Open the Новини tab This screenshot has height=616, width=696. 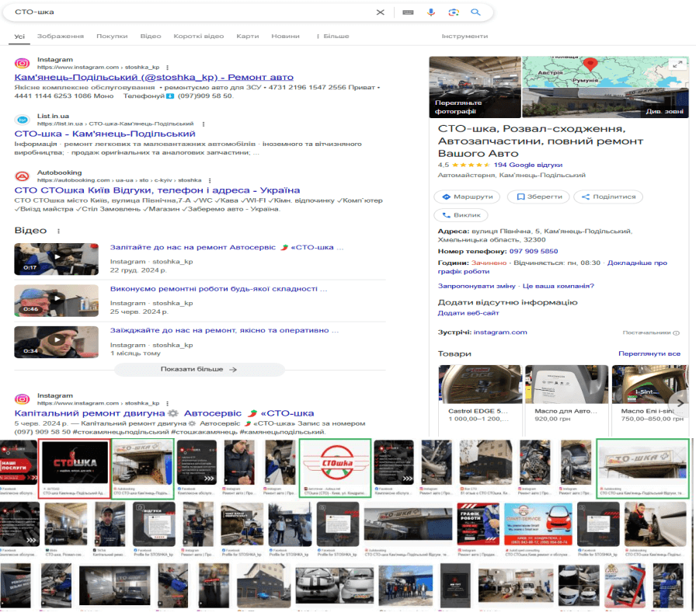[285, 37]
